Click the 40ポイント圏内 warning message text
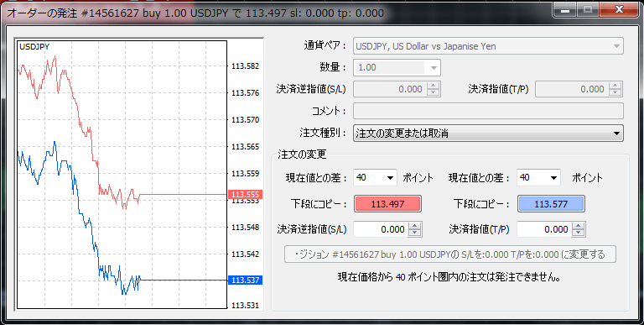This screenshot has width=644, height=325. coord(449,277)
